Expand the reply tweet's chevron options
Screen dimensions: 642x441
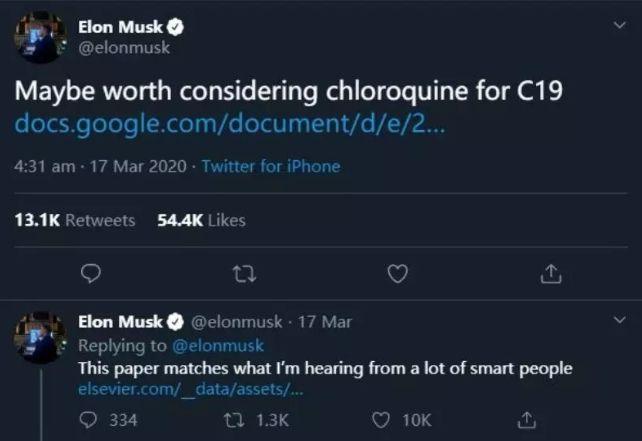(x=620, y=319)
